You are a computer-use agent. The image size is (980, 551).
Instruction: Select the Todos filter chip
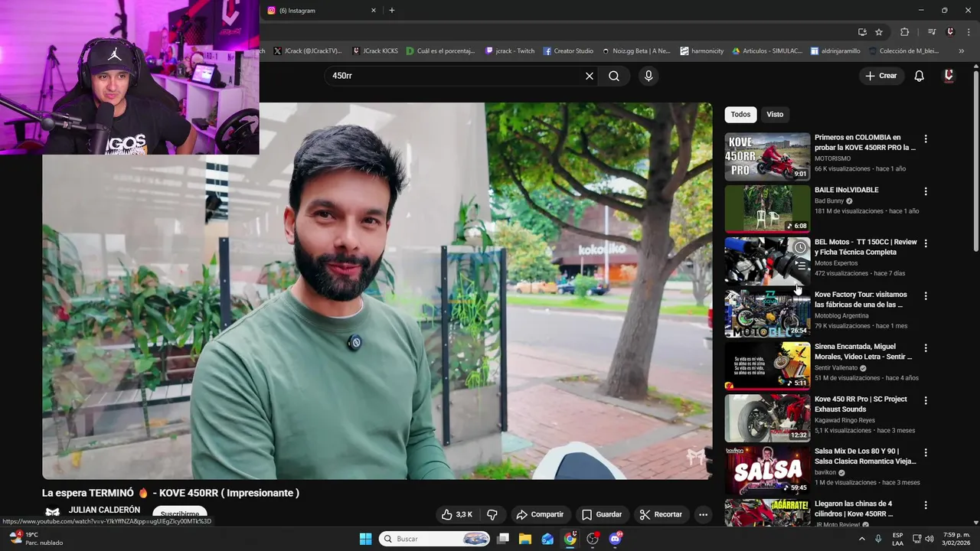(740, 114)
